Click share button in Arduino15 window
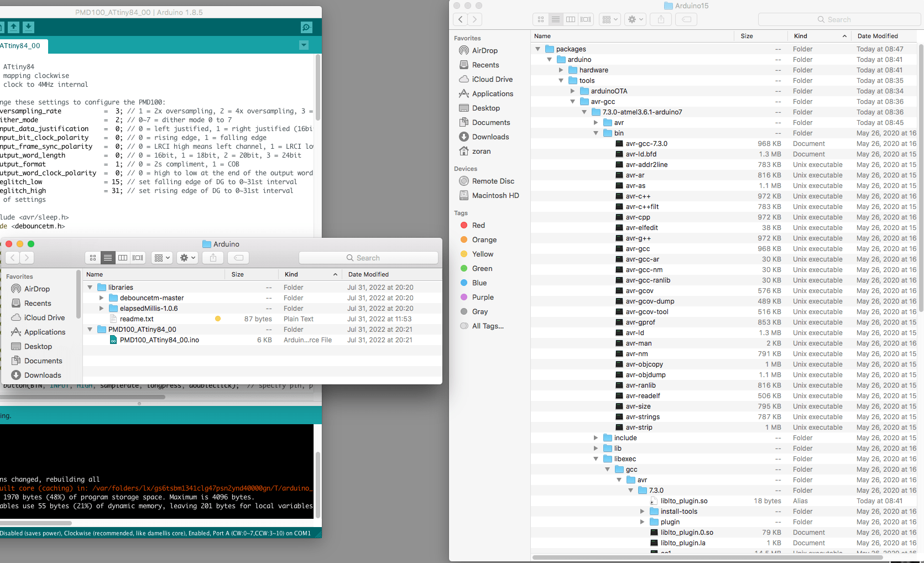The width and height of the screenshot is (924, 563). click(661, 19)
